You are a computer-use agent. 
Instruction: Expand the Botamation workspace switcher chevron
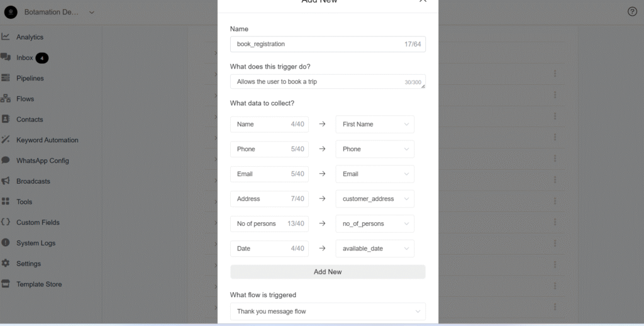92,13
